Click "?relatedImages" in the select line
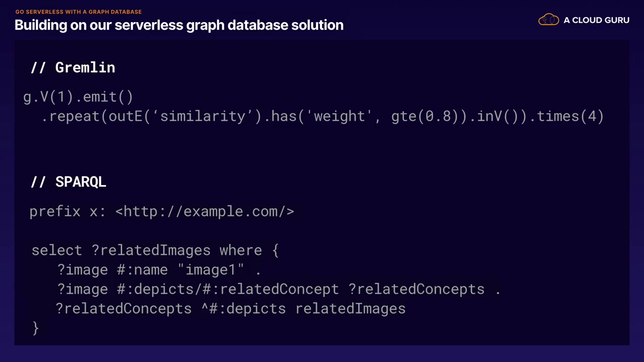This screenshot has width=644, height=362. [151, 250]
